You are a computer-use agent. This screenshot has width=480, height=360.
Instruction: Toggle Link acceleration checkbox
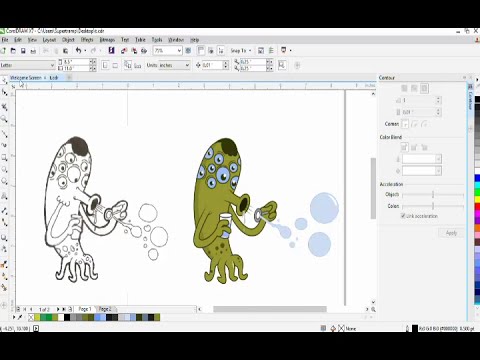(403, 216)
